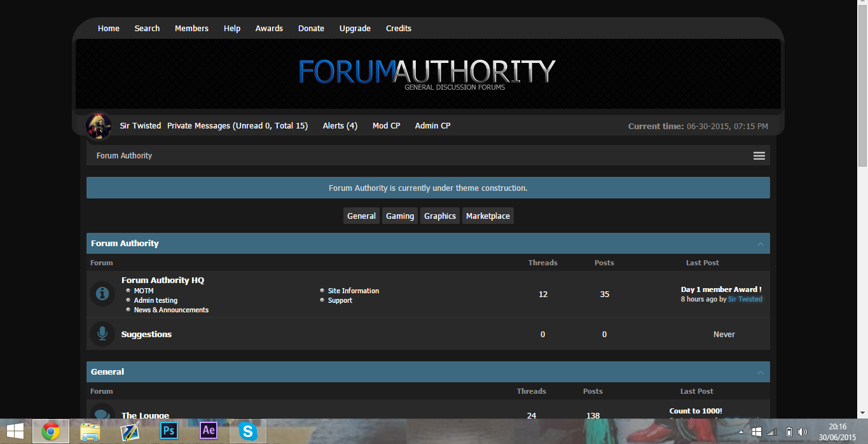Launch After Effects from the taskbar
Image resolution: width=868 pixels, height=444 pixels.
click(x=209, y=431)
